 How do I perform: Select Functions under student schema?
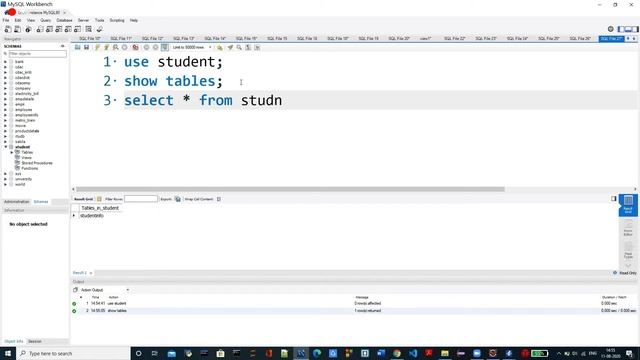29,168
